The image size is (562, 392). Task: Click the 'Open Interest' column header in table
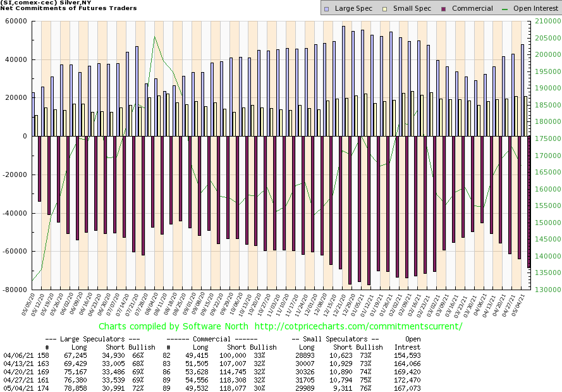point(408,343)
